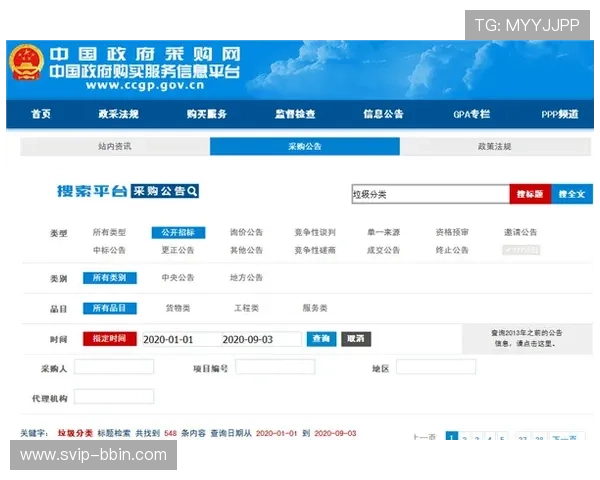Select the 成交公告 type filter
This screenshot has width=600, height=480.
click(383, 250)
